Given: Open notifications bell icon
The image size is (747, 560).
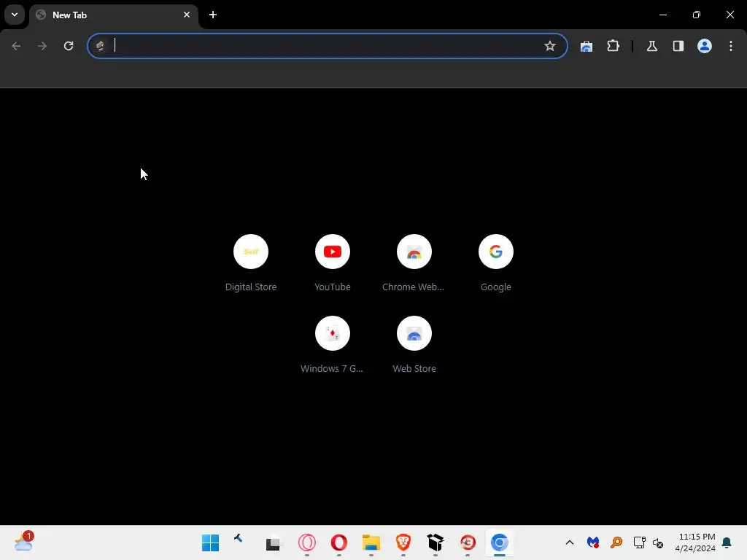Looking at the screenshot, I should pos(727,542).
